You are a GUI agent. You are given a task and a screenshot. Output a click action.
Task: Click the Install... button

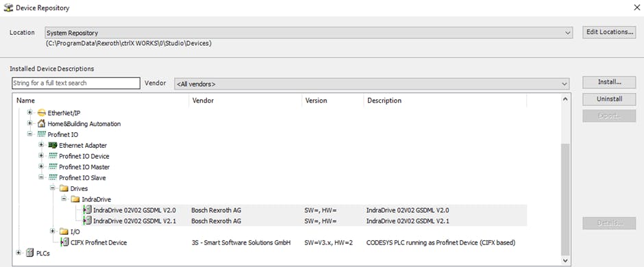[x=609, y=82]
